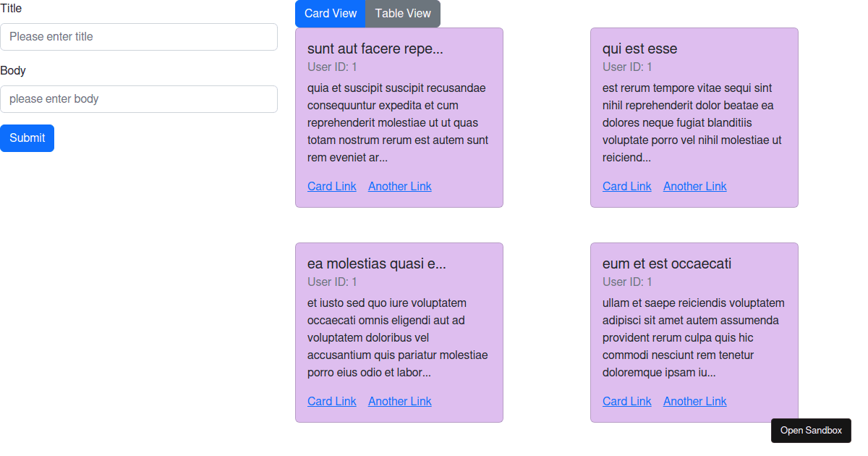This screenshot has width=868, height=456.
Task: Open Another Link on 'sunt aut facere' card
Action: pyautogui.click(x=399, y=186)
